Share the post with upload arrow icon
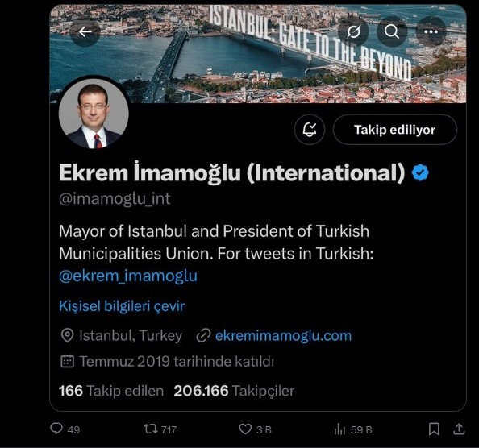This screenshot has height=448, width=479. tap(459, 429)
